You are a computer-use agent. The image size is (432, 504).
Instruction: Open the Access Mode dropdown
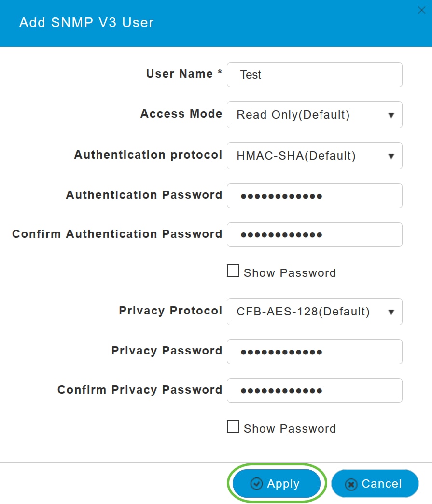coord(314,115)
